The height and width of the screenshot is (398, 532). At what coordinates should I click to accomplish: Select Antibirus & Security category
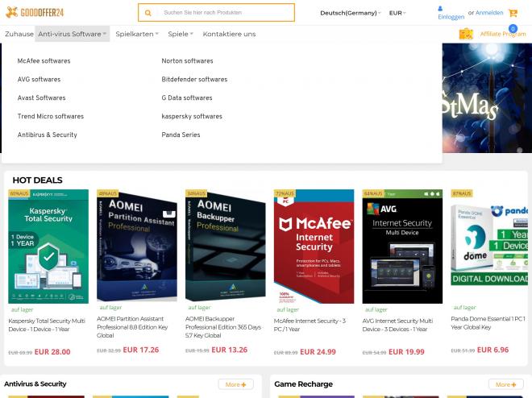point(48,135)
